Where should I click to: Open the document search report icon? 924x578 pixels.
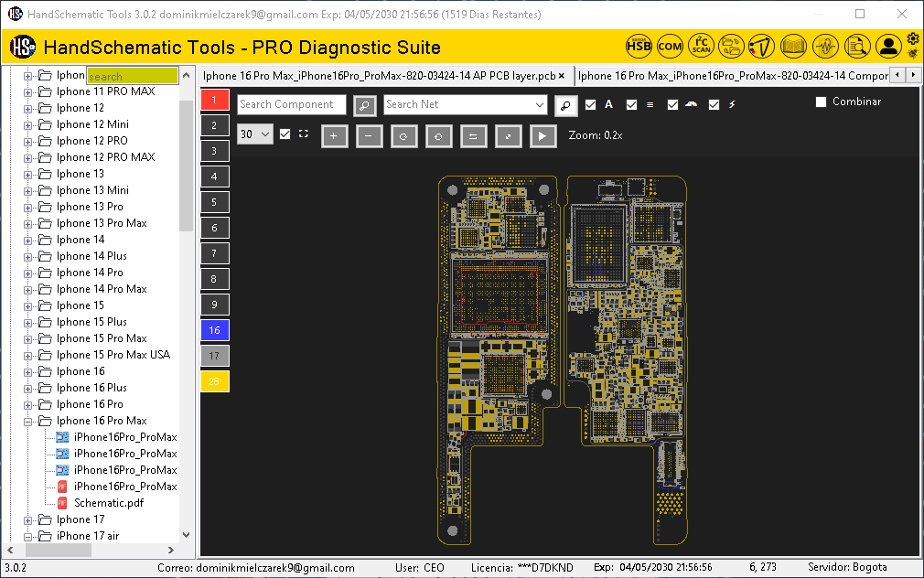[x=856, y=46]
